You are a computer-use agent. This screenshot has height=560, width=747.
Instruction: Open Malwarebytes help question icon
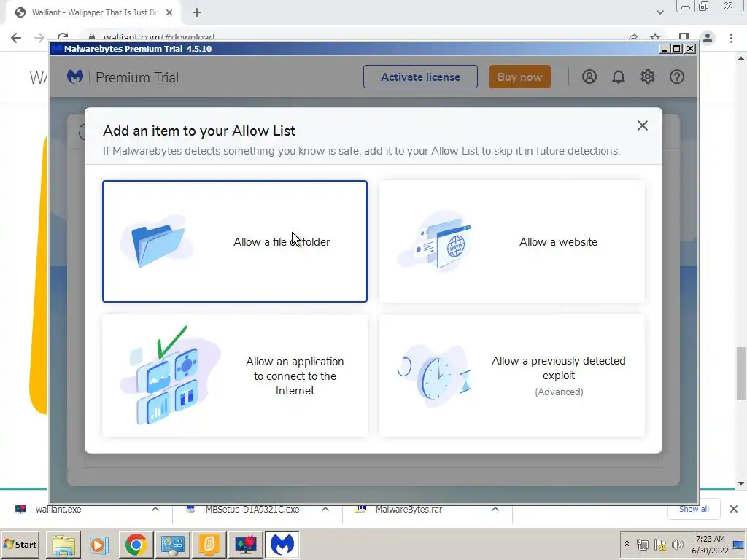pyautogui.click(x=676, y=77)
